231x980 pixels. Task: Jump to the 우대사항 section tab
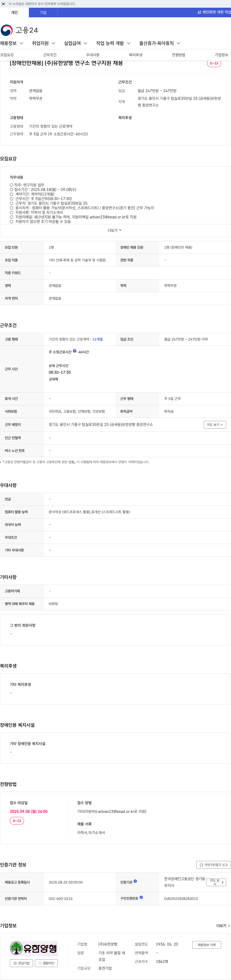(x=93, y=55)
